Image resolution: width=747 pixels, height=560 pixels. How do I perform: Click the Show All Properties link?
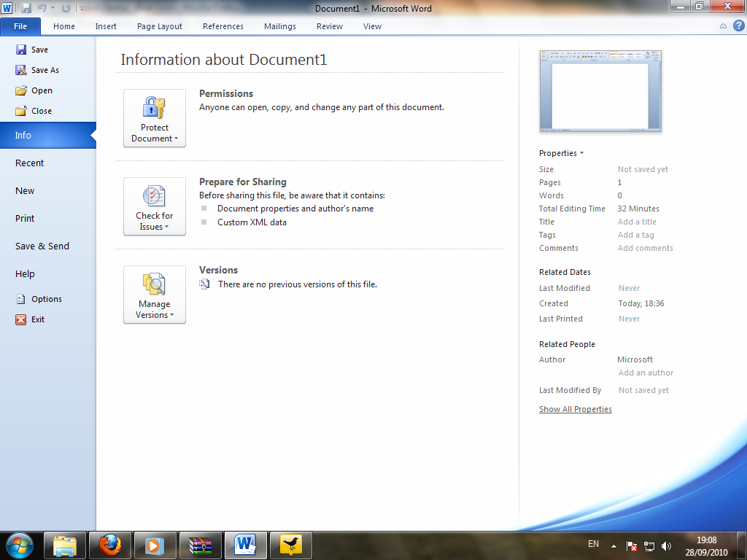pyautogui.click(x=575, y=409)
